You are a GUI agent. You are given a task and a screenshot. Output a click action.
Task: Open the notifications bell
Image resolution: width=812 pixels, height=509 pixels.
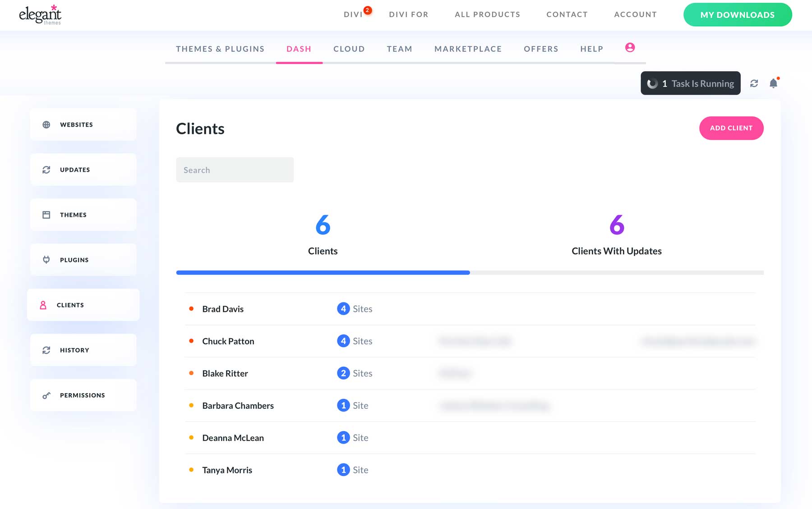773,83
